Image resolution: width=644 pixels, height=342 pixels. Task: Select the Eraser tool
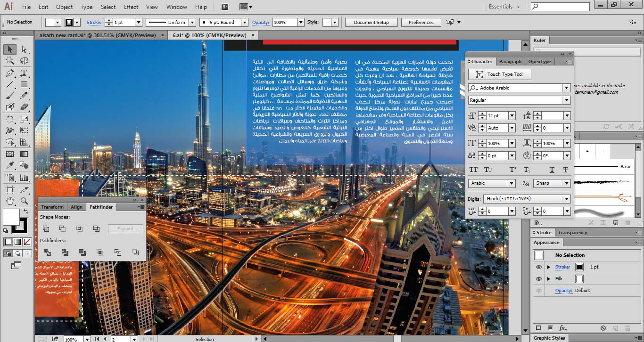point(24,107)
